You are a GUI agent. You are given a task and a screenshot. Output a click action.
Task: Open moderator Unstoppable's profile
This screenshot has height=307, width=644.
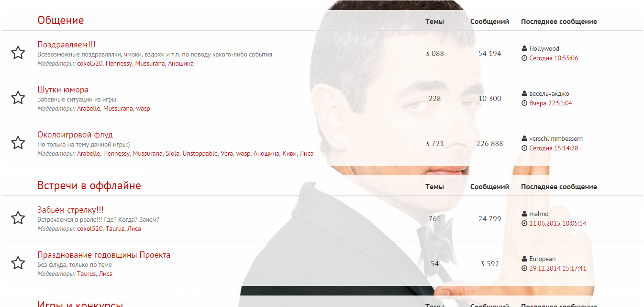tap(200, 153)
